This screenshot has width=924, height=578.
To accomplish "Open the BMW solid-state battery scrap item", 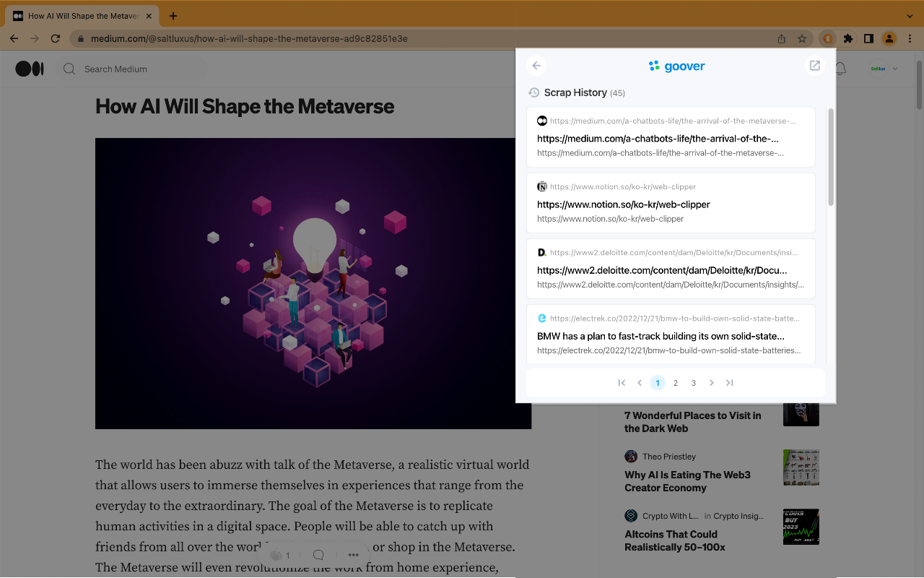I will [661, 336].
